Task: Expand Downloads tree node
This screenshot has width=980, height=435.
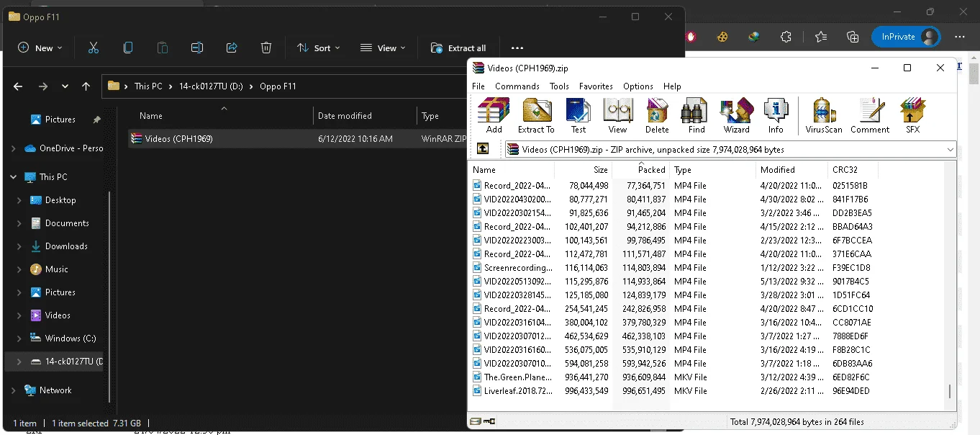Action: click(19, 246)
